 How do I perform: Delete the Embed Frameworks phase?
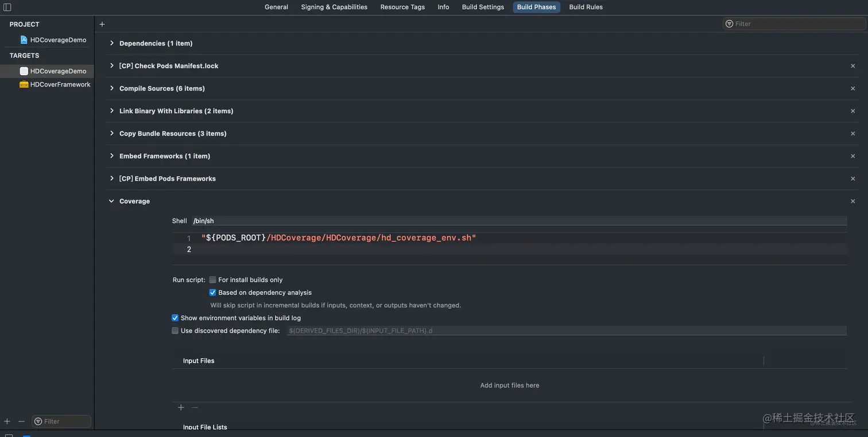click(x=852, y=156)
